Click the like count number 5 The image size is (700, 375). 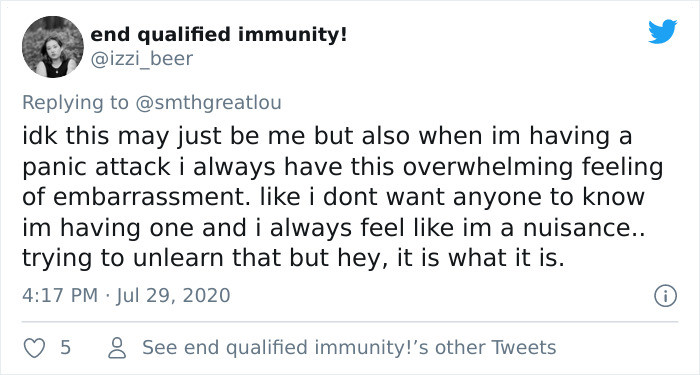66,347
